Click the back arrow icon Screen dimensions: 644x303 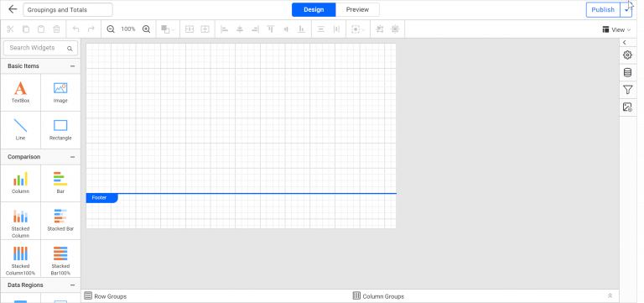coord(13,9)
